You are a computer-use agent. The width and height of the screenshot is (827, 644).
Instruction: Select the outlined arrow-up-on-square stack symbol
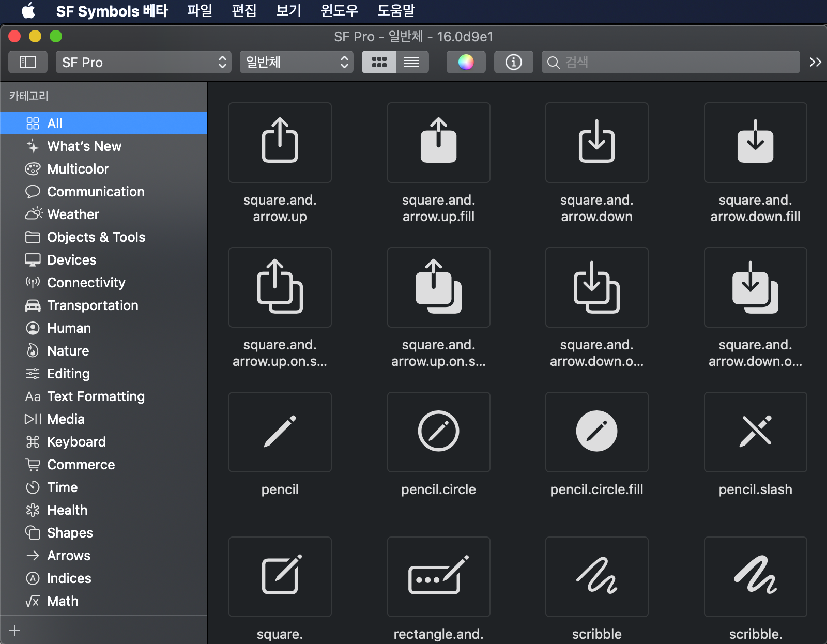click(x=280, y=287)
